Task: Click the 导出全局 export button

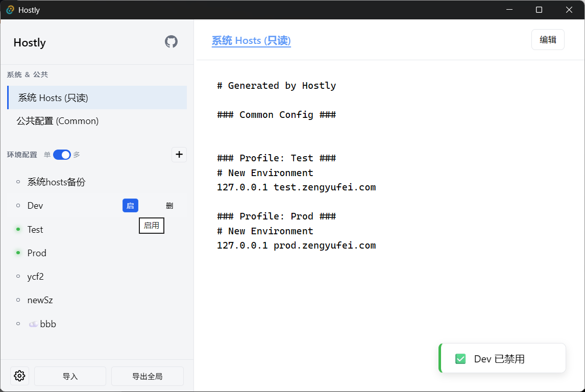Action: [x=148, y=376]
